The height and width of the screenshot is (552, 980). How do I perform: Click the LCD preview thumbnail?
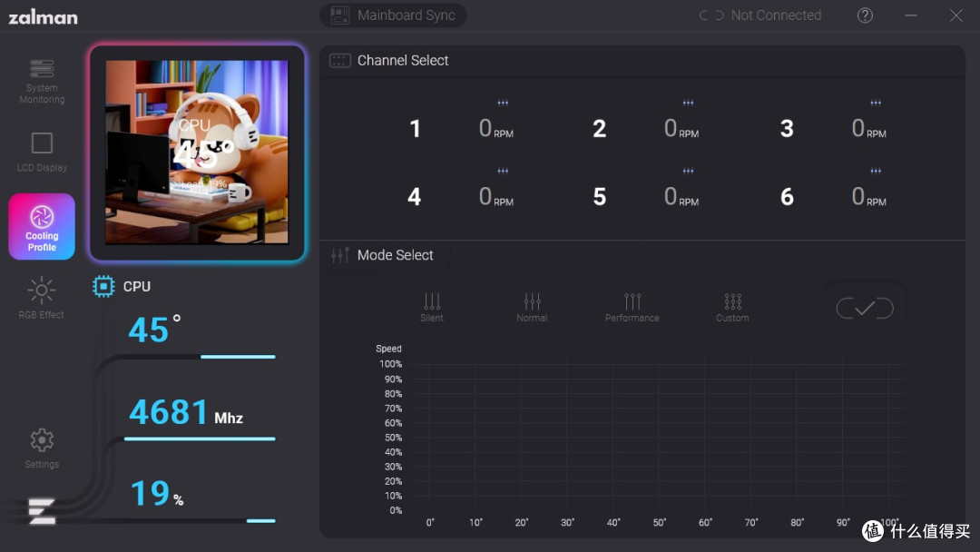click(197, 152)
